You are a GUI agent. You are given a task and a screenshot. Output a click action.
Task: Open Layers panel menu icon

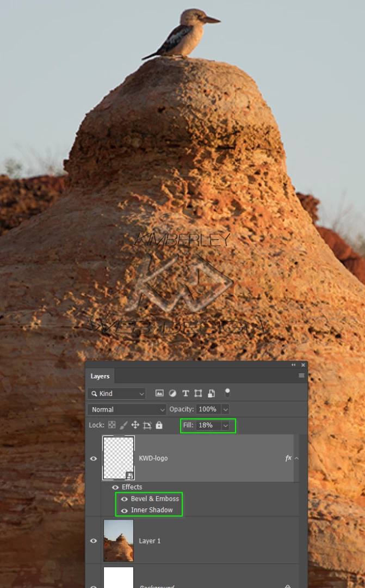click(301, 375)
